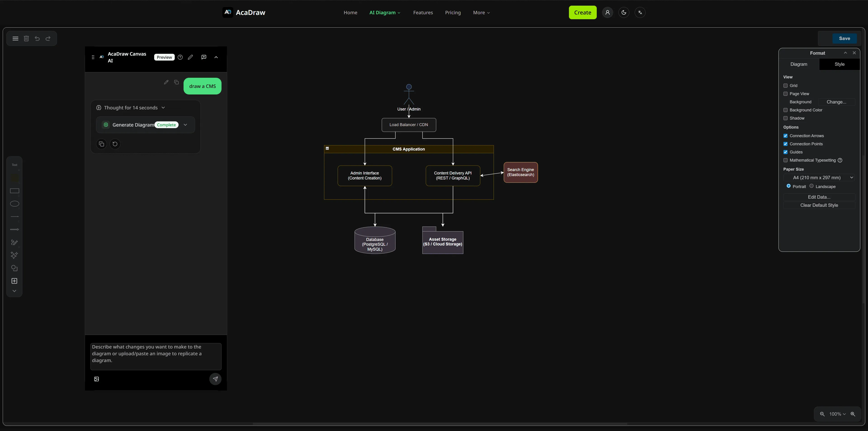Switch to the Diagram tab
The image size is (868, 431).
coord(799,64)
